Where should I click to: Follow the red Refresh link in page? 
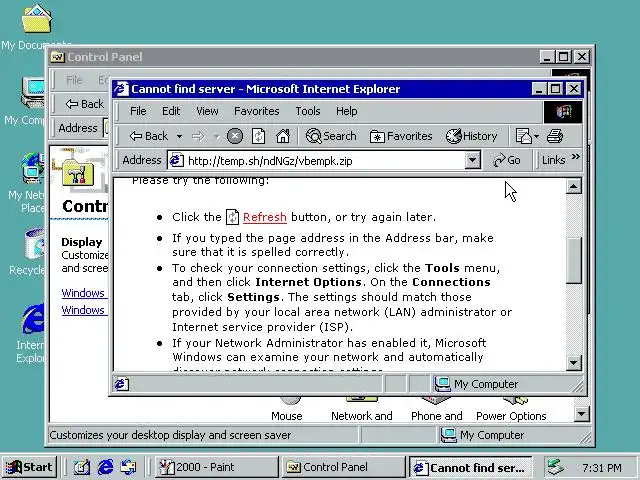(264, 217)
